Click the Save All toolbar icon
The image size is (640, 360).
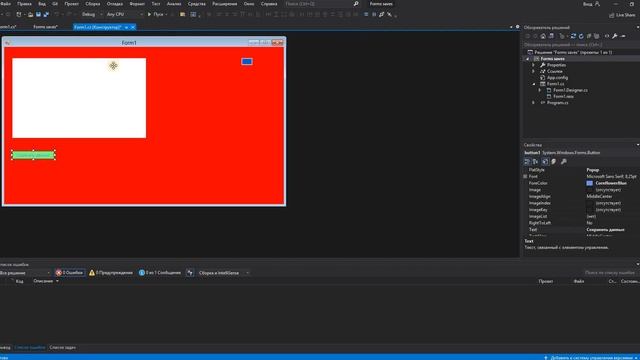(x=46, y=14)
